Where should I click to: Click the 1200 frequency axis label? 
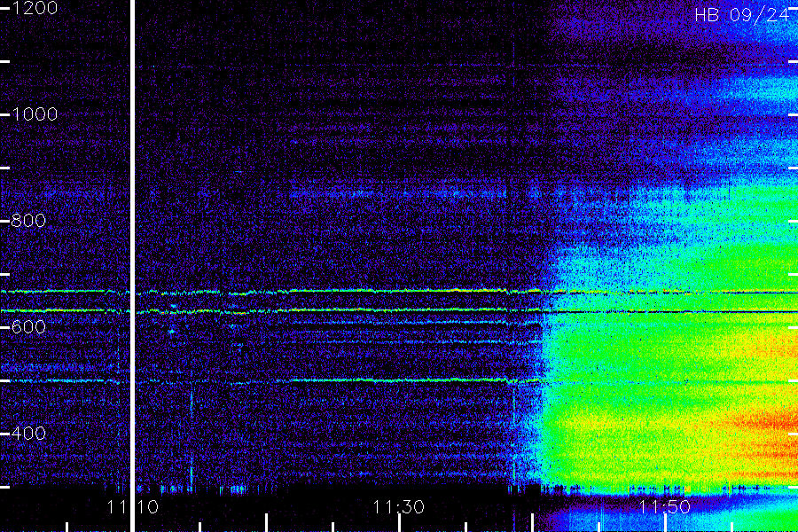[35, 8]
